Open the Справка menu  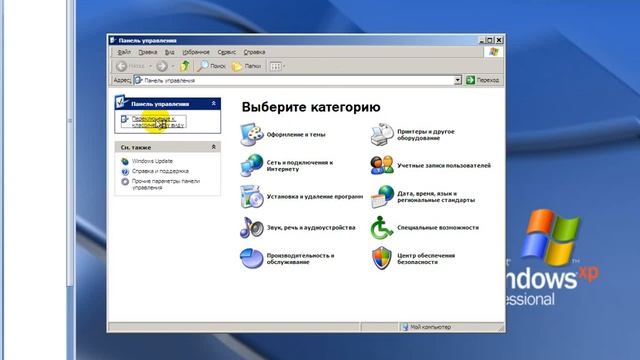pos(254,52)
